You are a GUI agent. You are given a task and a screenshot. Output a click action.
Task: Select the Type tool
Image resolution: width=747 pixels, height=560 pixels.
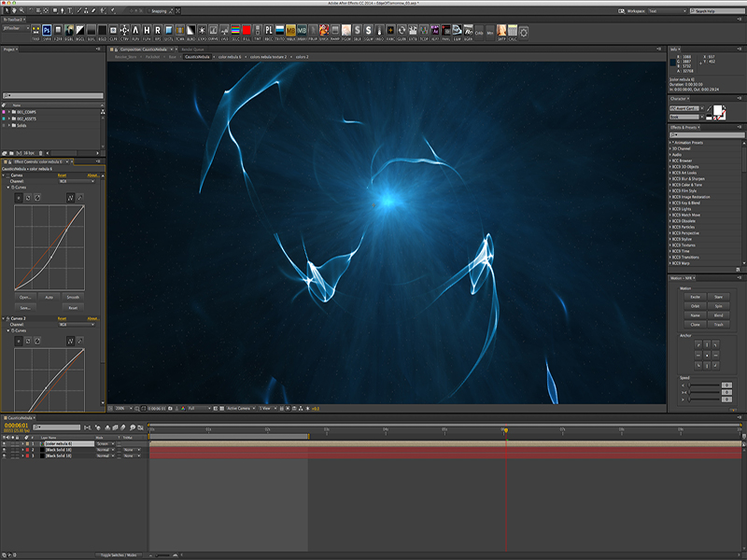tap(70, 10)
